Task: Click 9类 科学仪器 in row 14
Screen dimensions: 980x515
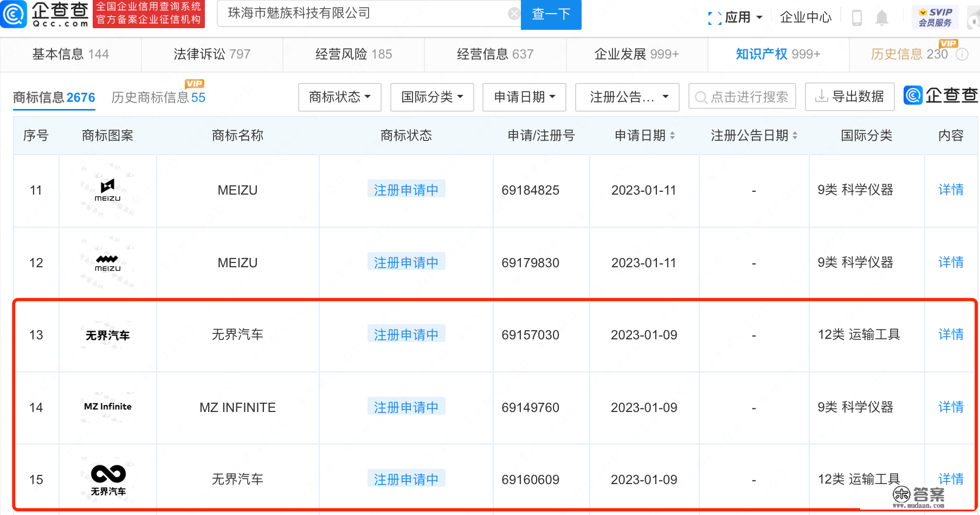Action: point(855,407)
